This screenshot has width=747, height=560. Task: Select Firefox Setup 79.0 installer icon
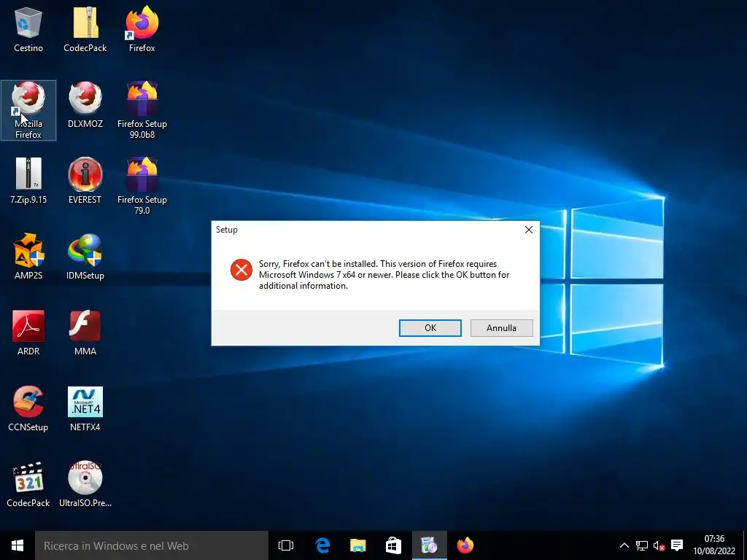pyautogui.click(x=142, y=186)
